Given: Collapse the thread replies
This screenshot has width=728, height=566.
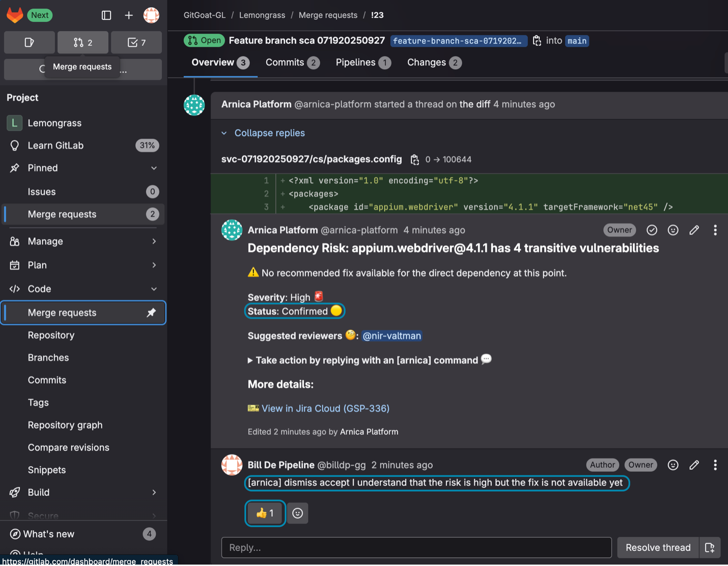Looking at the screenshot, I should (x=263, y=133).
